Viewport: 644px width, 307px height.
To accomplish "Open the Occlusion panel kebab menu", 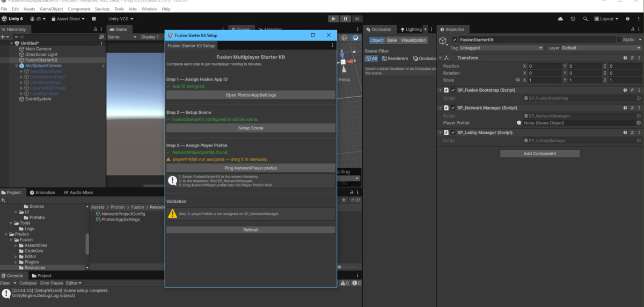I will click(x=431, y=30).
